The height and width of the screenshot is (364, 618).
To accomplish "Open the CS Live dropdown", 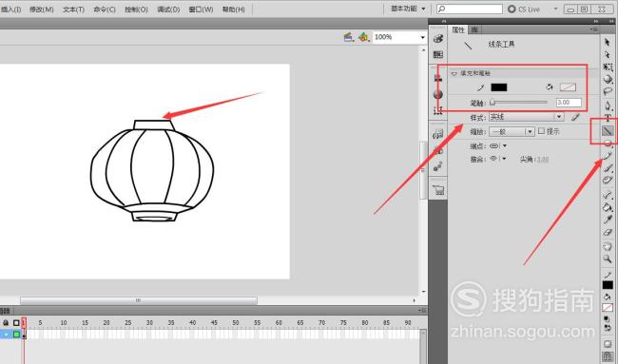I will [556, 9].
